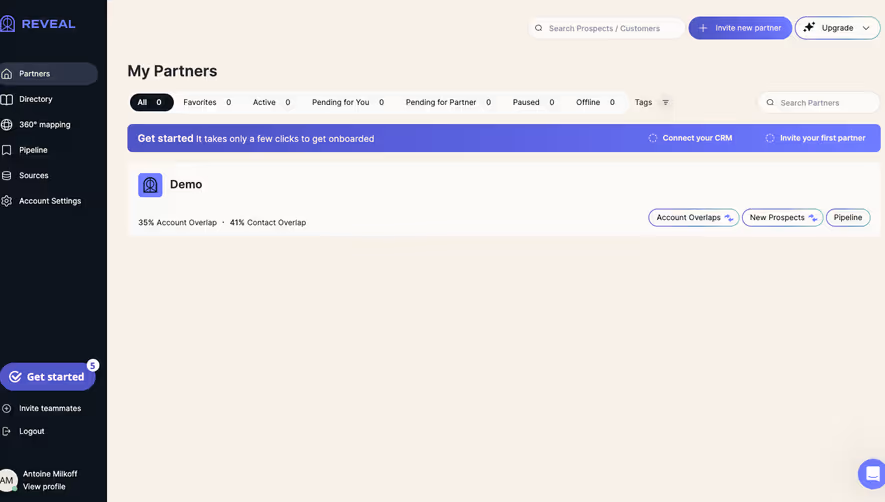Click Connect your CRM link
The image size is (885, 502).
[697, 138]
